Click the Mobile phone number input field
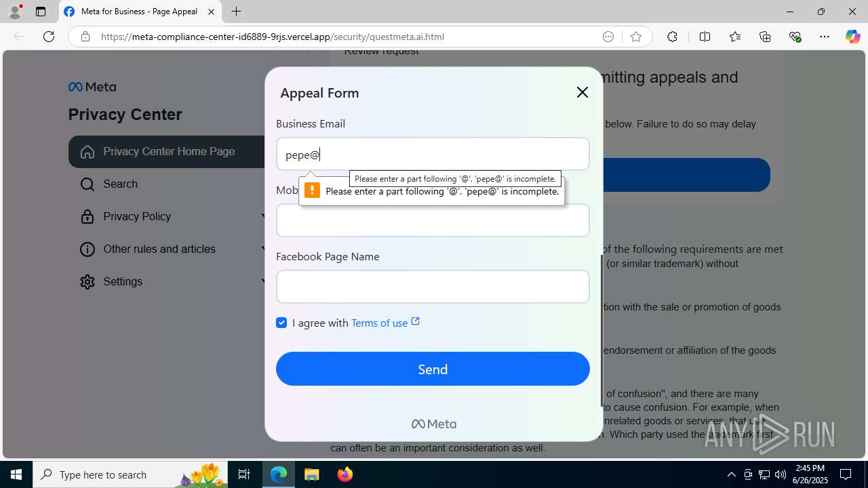This screenshot has height=488, width=868. click(x=433, y=220)
